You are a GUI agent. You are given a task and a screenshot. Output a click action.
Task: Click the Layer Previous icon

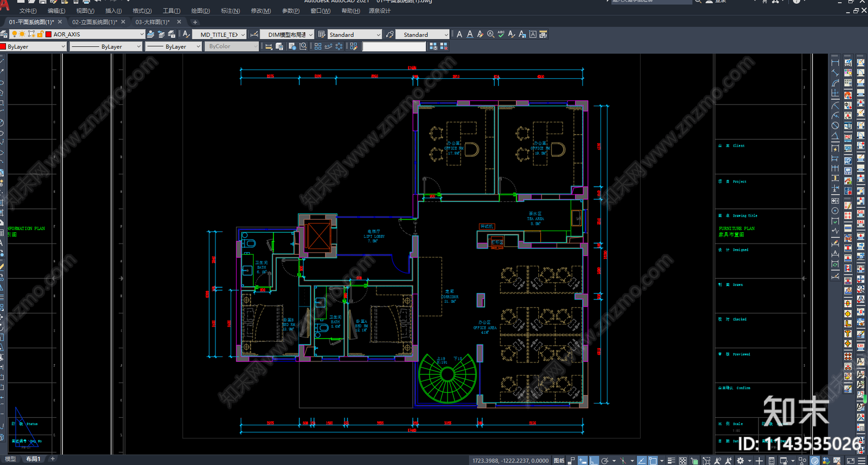coord(161,34)
